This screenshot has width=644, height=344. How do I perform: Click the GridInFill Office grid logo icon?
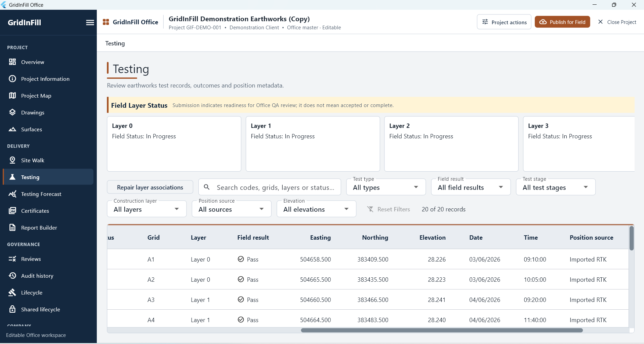pos(106,22)
